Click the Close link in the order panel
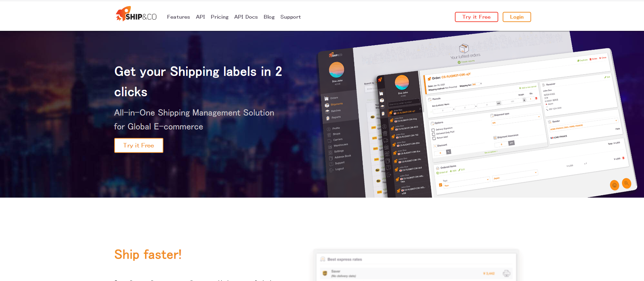The height and width of the screenshot is (281, 644). point(603,58)
